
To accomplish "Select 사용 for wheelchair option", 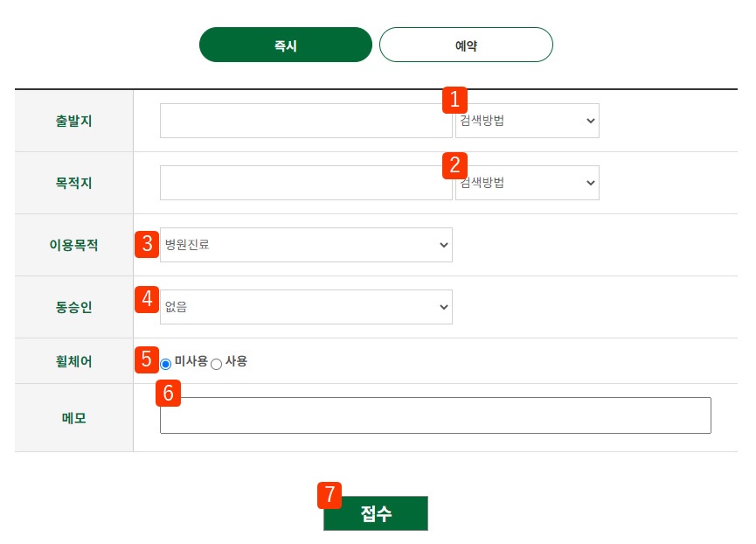I will pos(216,362).
